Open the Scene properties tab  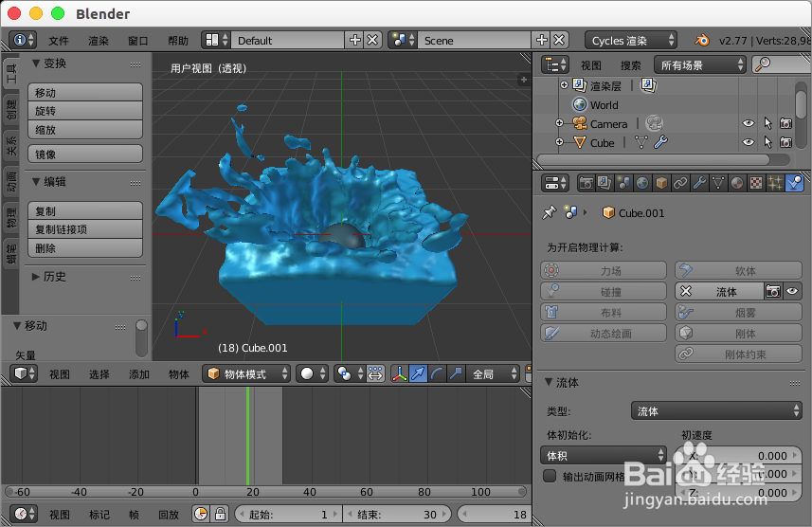click(x=623, y=183)
